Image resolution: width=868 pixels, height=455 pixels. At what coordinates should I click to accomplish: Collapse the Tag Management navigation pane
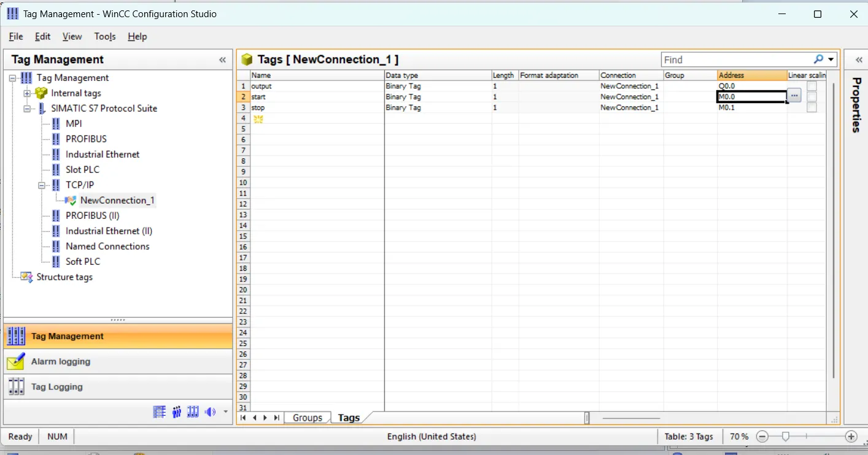click(x=222, y=59)
